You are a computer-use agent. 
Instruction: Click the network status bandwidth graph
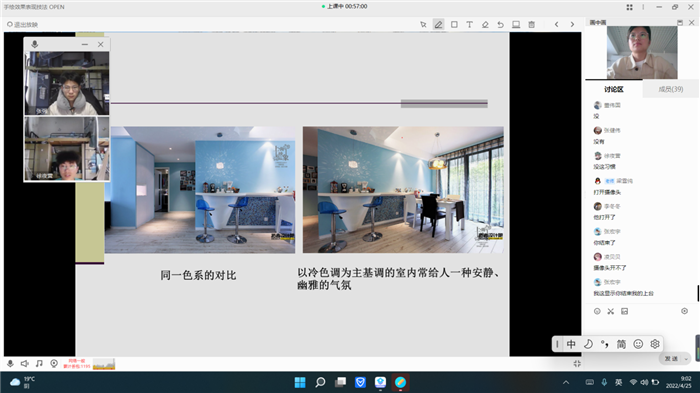tap(104, 364)
